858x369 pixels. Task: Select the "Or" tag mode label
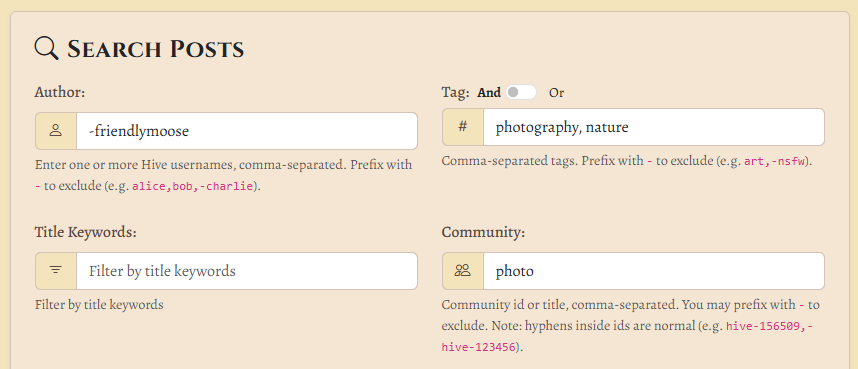point(556,93)
